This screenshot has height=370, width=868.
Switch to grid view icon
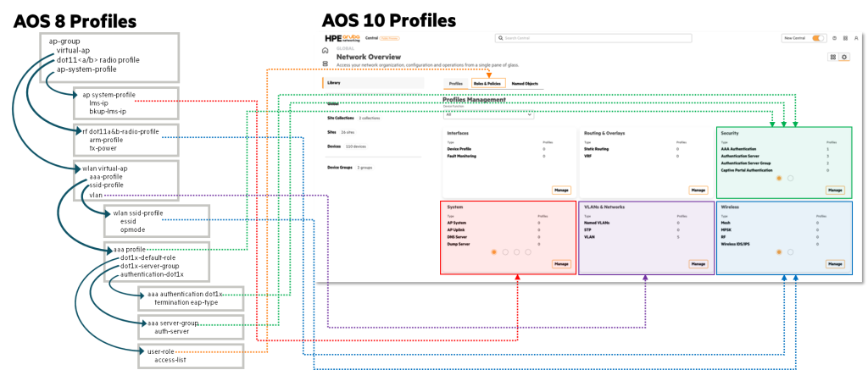tap(833, 58)
